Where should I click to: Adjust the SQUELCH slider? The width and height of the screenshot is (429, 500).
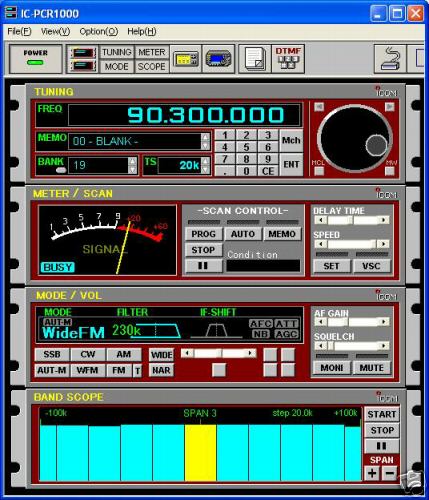pyautogui.click(x=351, y=346)
